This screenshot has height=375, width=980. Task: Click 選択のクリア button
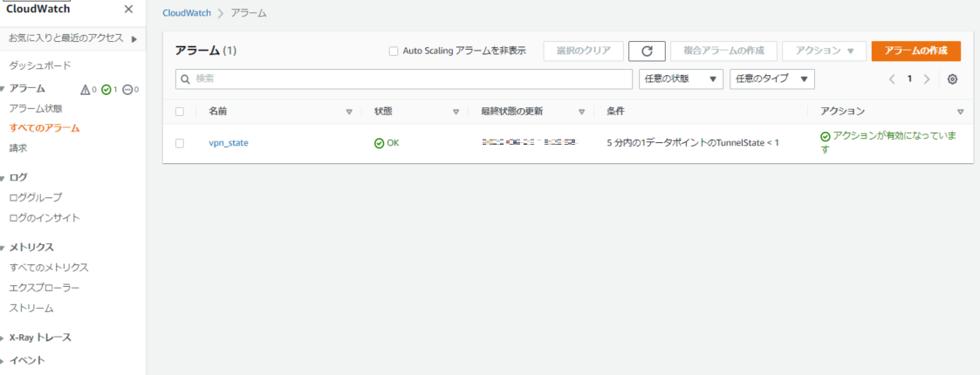[x=584, y=51]
